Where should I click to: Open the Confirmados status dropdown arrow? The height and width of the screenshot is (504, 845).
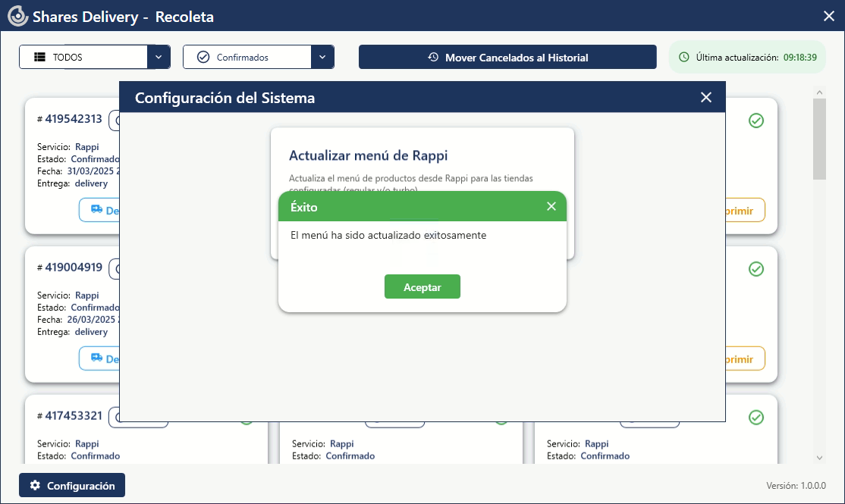322,57
